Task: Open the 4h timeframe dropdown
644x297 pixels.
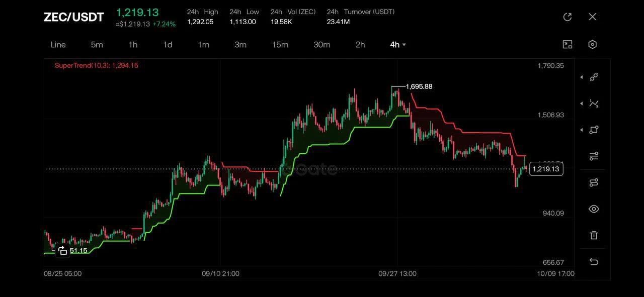Action: click(x=398, y=45)
